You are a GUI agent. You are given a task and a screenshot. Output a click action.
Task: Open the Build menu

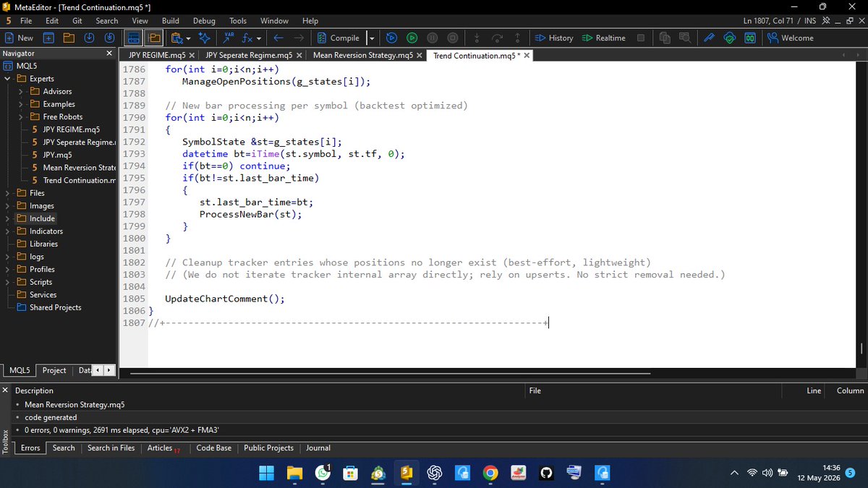(x=171, y=21)
